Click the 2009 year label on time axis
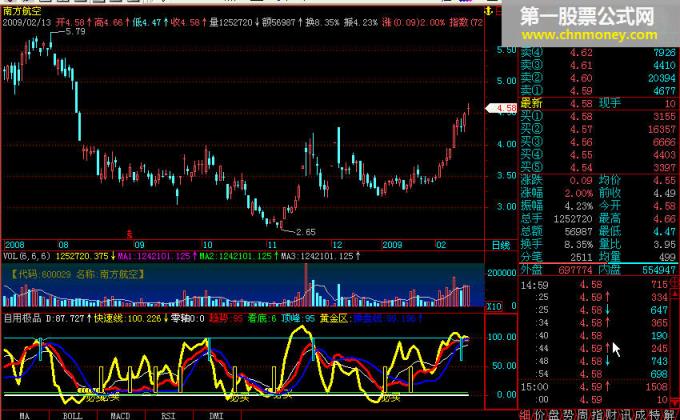 (x=392, y=245)
